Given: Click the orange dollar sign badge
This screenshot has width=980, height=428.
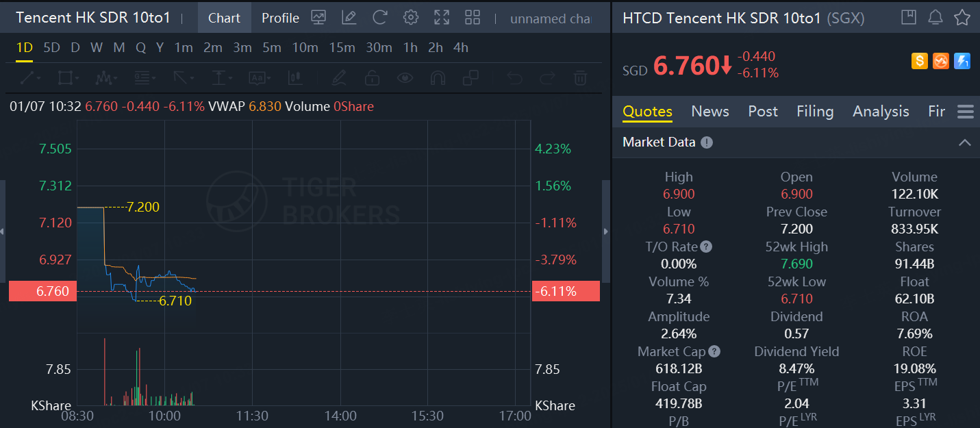Looking at the screenshot, I should click(919, 61).
